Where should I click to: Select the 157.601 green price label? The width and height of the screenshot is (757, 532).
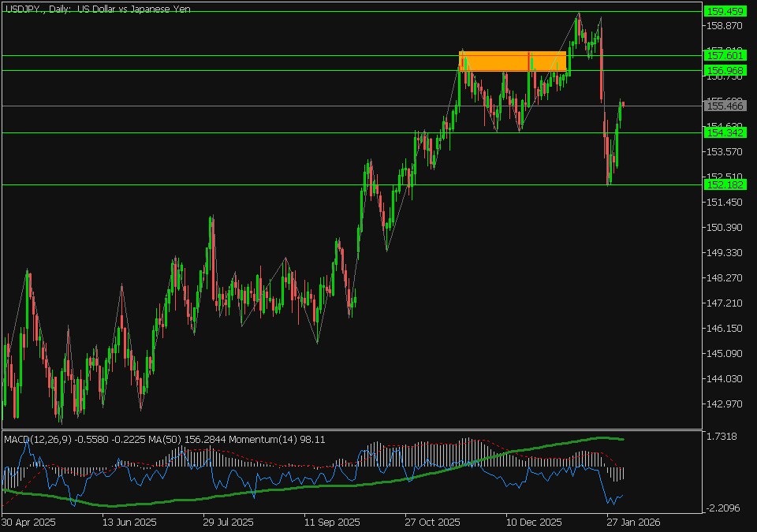[x=725, y=55]
